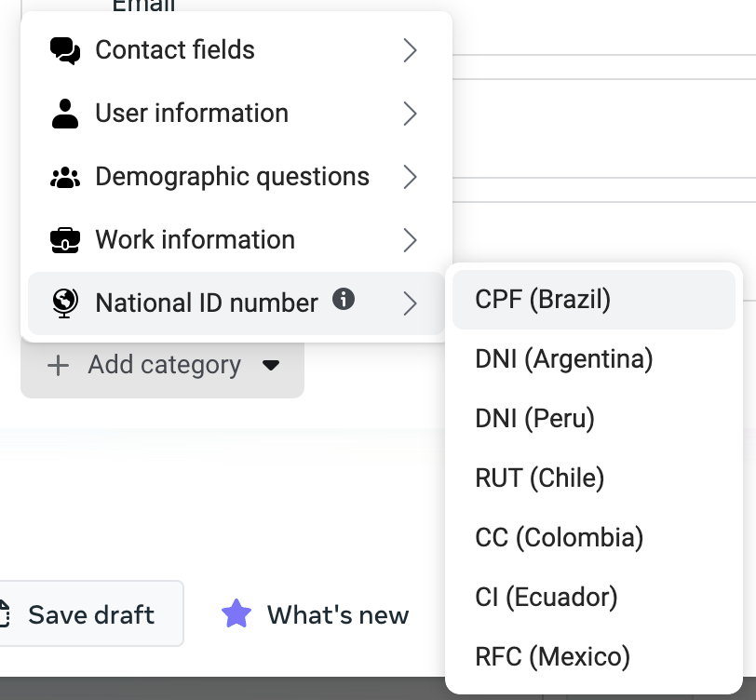Viewport: 756px width, 700px height.
Task: Click the purple star What's new icon
Action: point(236,613)
